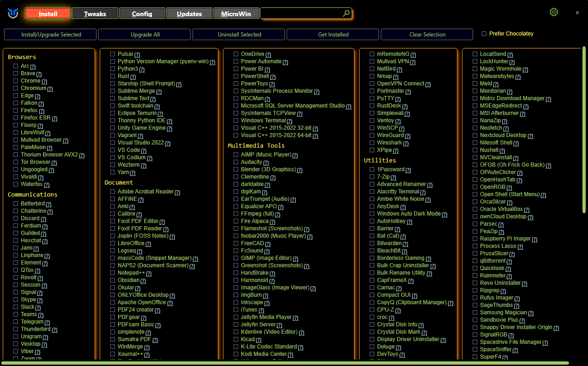Click the Get Installed button
Viewport: 588px width, 366px height.
tap(332, 34)
